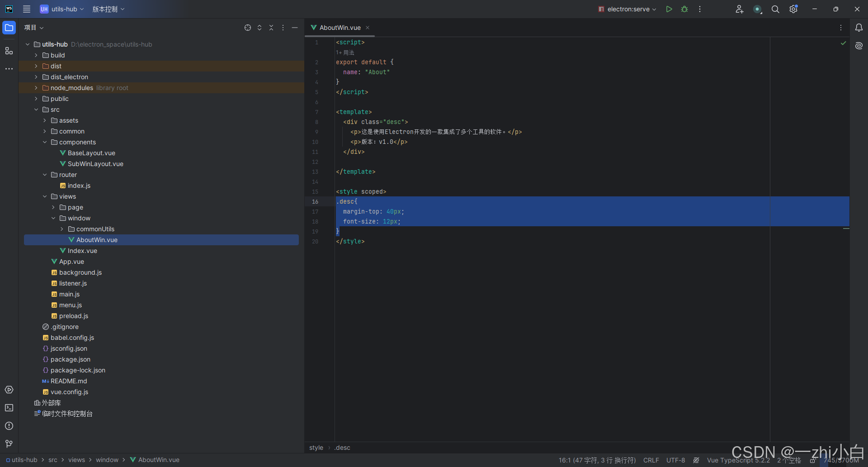868x467 pixels.
Task: Click line number 16 in gutter
Action: (x=315, y=202)
